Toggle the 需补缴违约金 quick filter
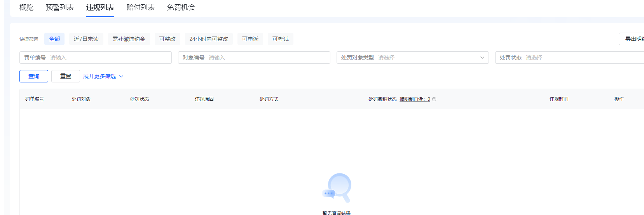The height and width of the screenshot is (215, 644). (x=129, y=39)
